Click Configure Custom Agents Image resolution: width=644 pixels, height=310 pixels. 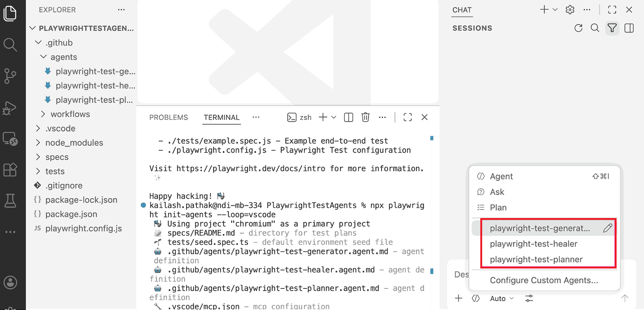tap(544, 280)
